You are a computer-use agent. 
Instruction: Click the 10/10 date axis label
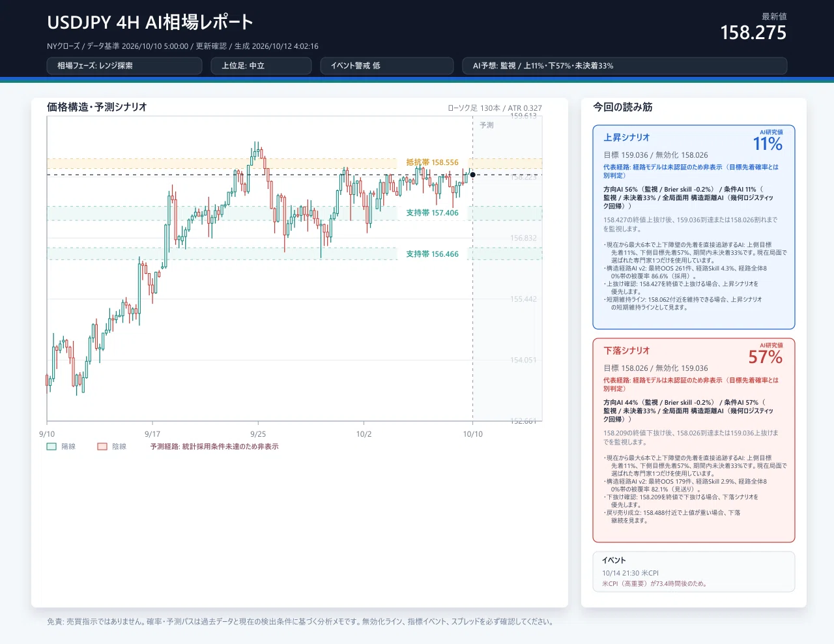click(473, 434)
